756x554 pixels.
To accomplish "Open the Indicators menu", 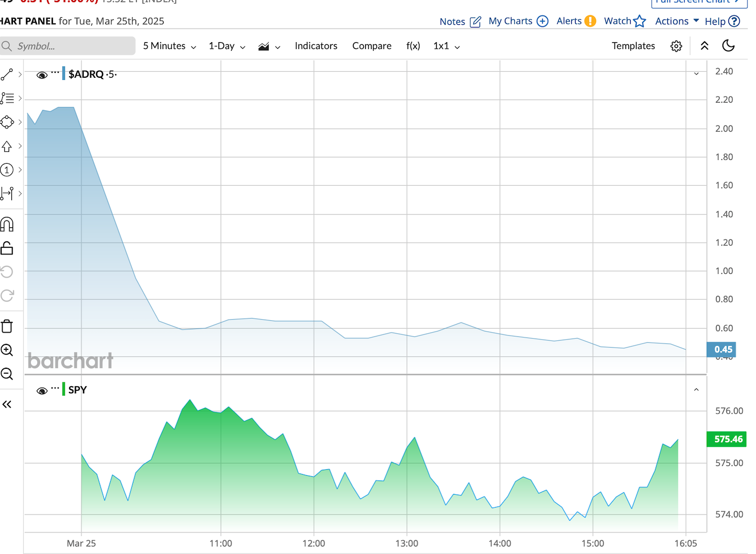I will tap(316, 46).
